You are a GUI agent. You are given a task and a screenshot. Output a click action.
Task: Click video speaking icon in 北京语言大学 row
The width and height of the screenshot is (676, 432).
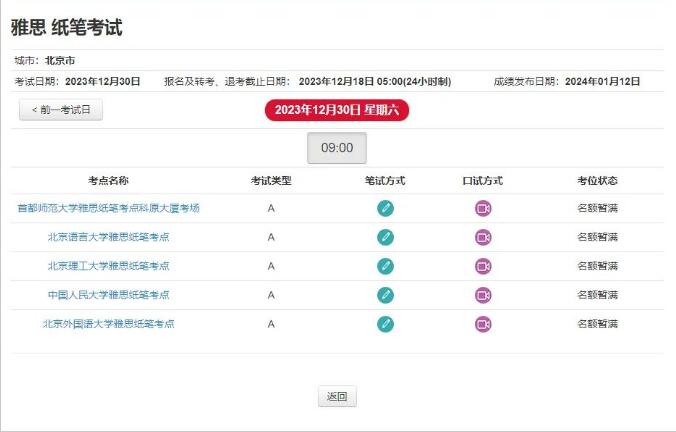pos(483,237)
